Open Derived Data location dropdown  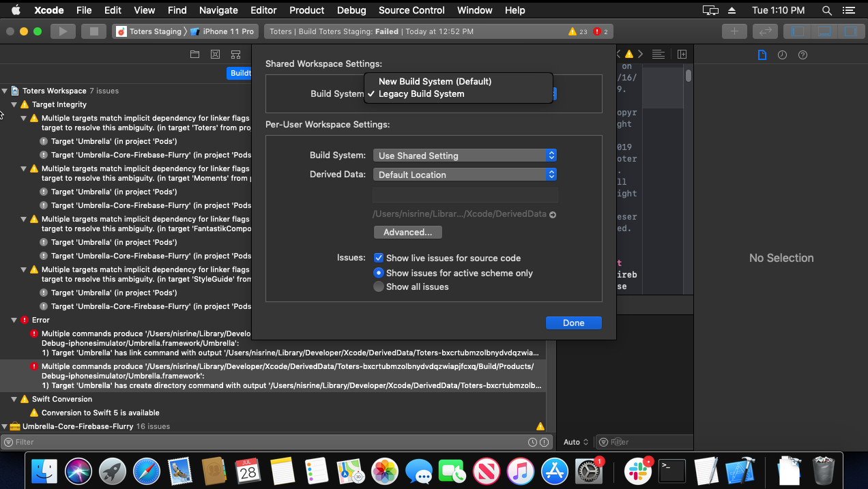click(x=465, y=175)
